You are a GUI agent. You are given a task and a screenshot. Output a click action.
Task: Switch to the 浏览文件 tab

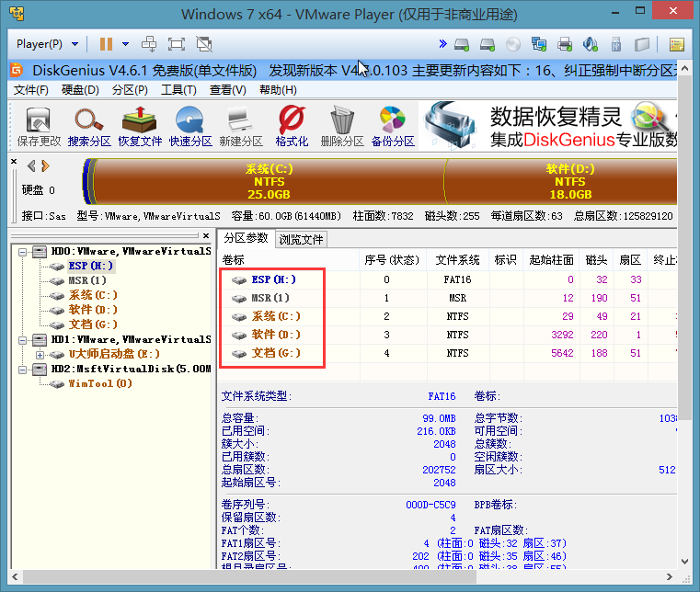pos(301,239)
